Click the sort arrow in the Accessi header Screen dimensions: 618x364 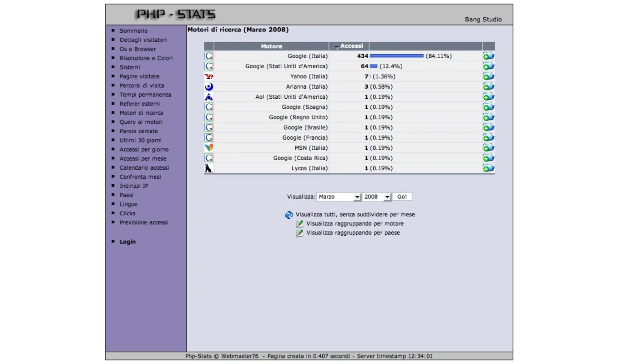pyautogui.click(x=337, y=47)
